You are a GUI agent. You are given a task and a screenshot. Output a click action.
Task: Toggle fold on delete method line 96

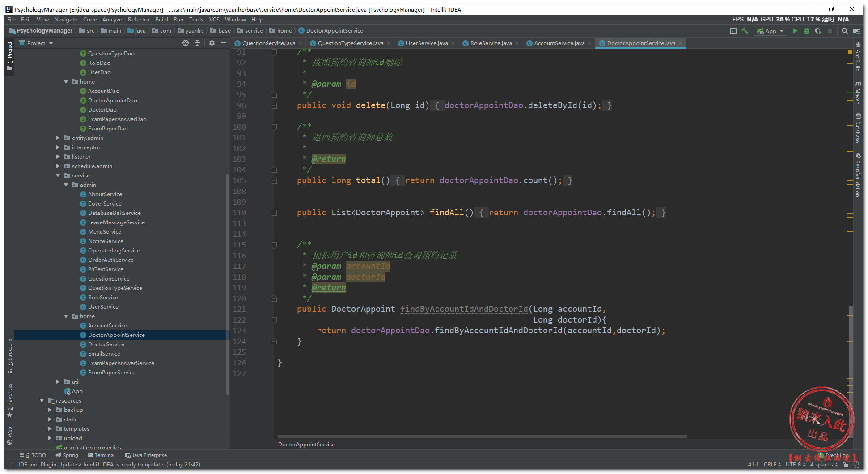point(274,105)
